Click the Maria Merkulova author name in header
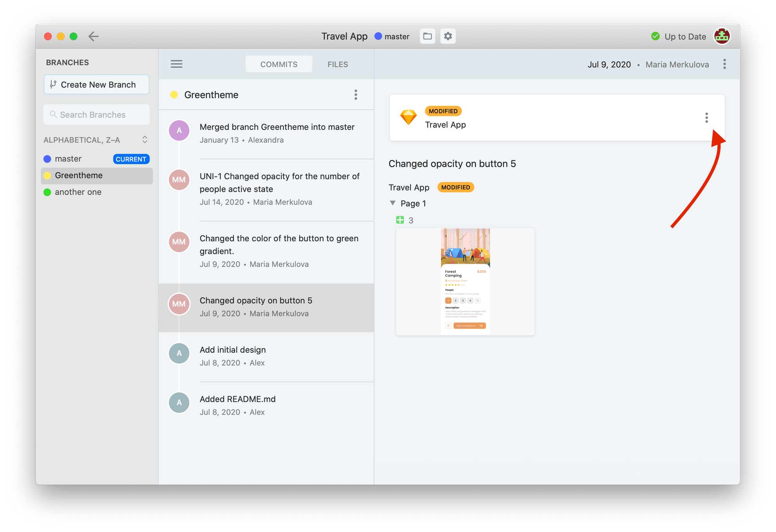This screenshot has height=532, width=776. coord(677,64)
